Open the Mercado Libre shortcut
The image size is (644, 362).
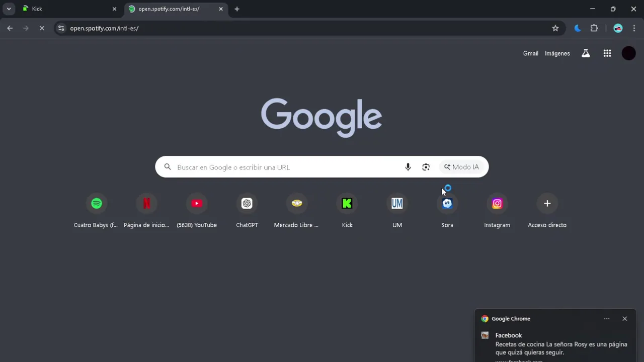coord(296,210)
